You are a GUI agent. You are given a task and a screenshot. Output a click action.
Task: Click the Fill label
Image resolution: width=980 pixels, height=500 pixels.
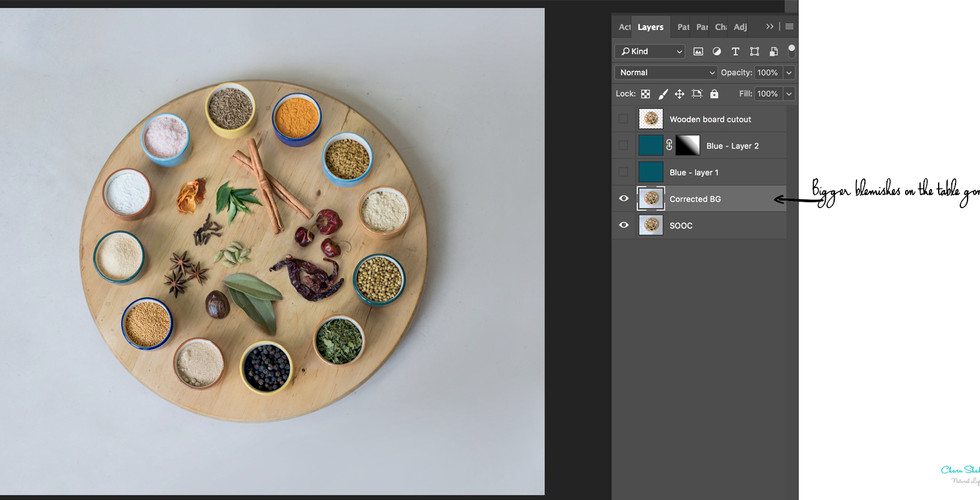(746, 94)
